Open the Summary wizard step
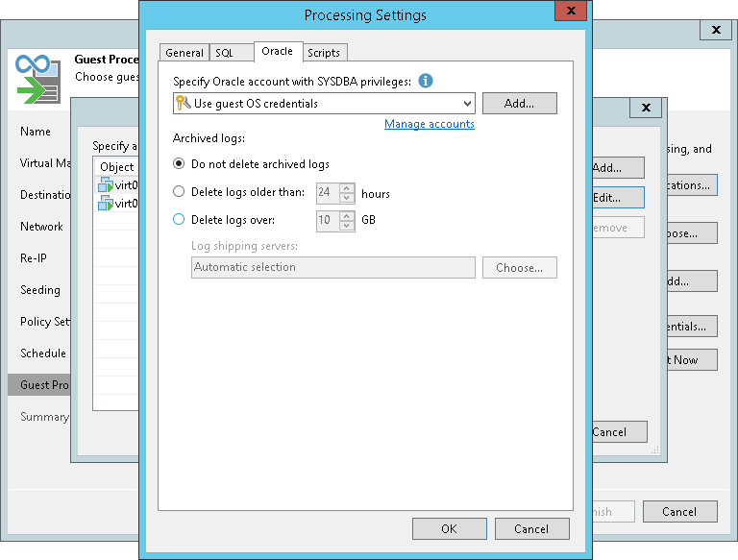Screen dimensions: 738x560 tap(45, 417)
